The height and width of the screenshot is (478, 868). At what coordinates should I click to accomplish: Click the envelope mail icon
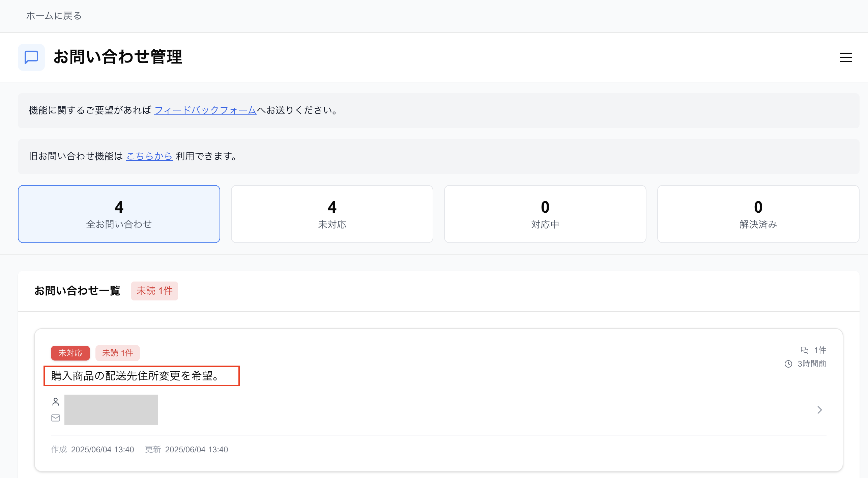coord(56,418)
